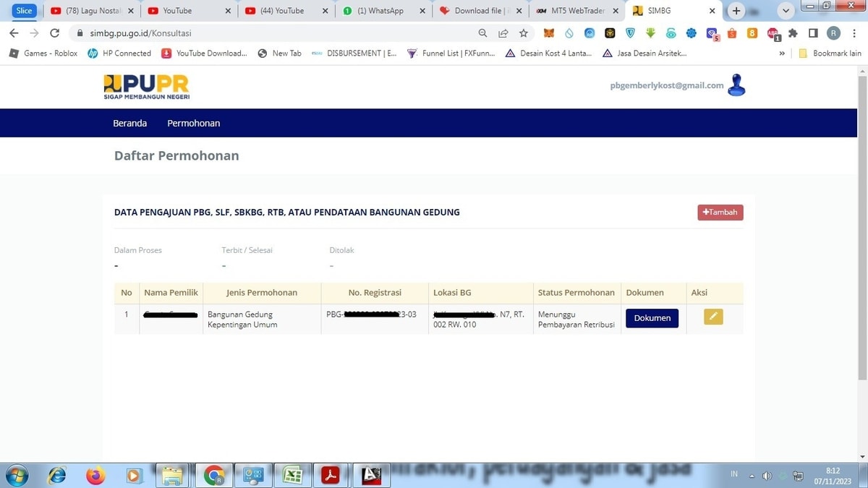Open the Permohonan menu
The width and height of the screenshot is (868, 488).
(x=193, y=123)
